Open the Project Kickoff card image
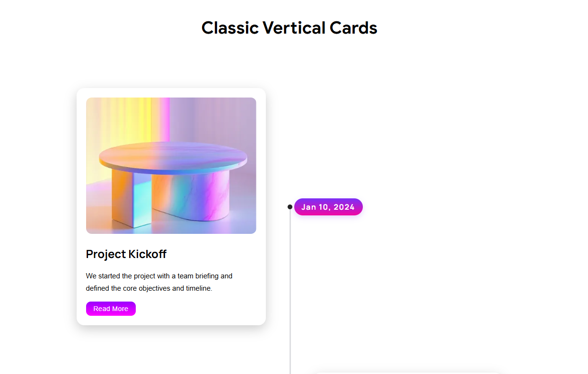This screenshot has height=374, width=588. click(x=171, y=165)
